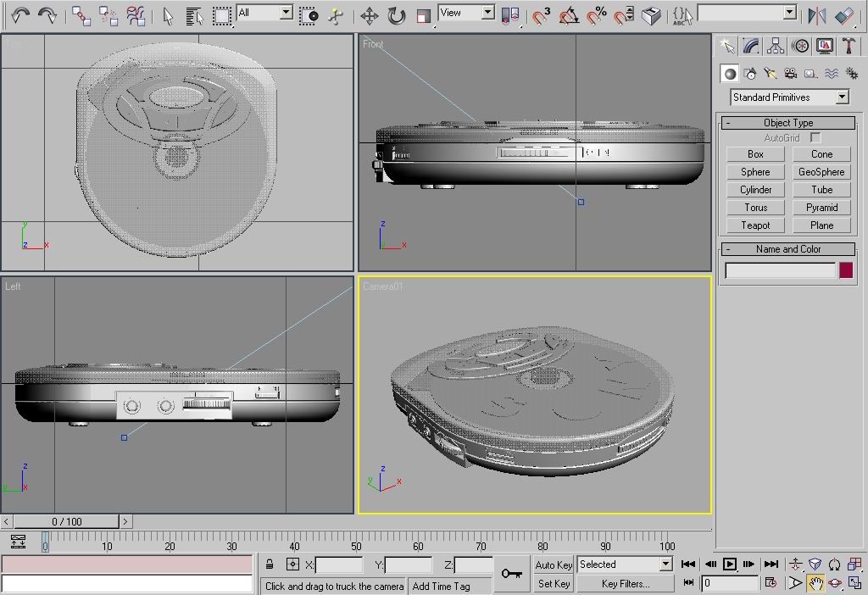Collapse the Name and Color rollout
The image size is (868, 595).
(x=788, y=249)
